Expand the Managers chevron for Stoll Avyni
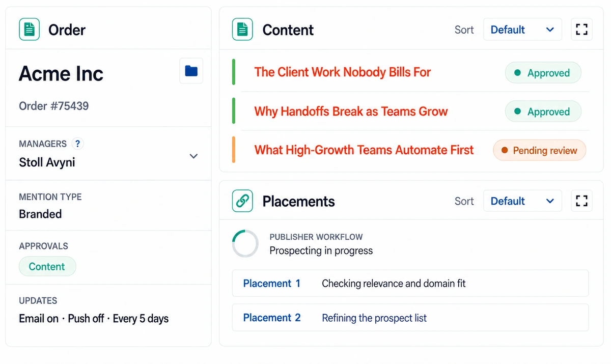This screenshot has height=364, width=611. coord(193,156)
